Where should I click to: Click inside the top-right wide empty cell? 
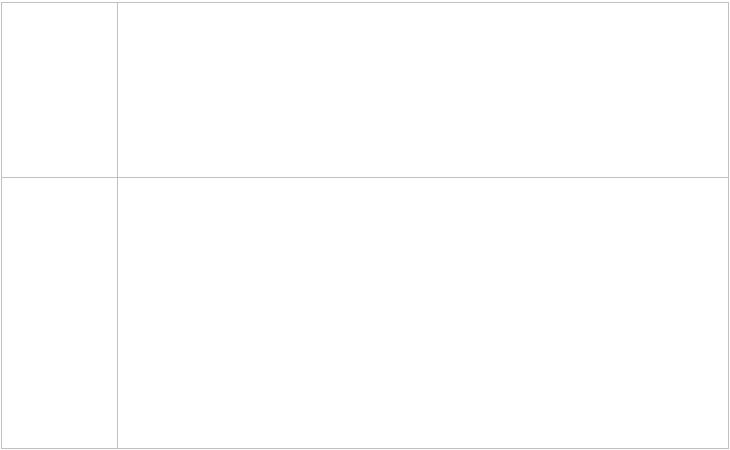(423, 90)
